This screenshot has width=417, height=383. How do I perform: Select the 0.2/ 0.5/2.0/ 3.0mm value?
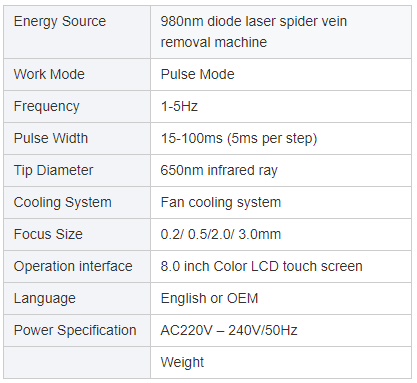click(221, 234)
